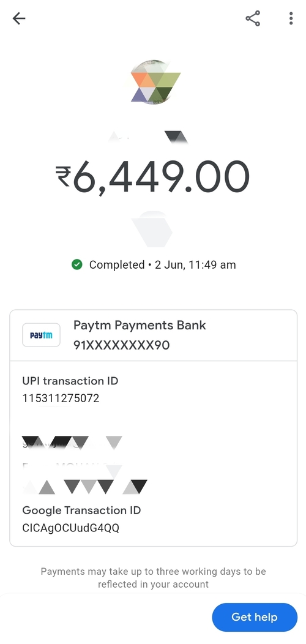The image size is (306, 644).
Task: Tap the Completed 2 Jun status text
Action: click(163, 265)
